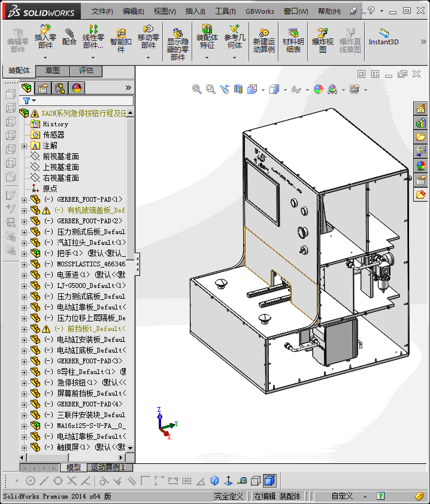
Task: Toggle shaded with edges display icon
Action: click(269, 481)
